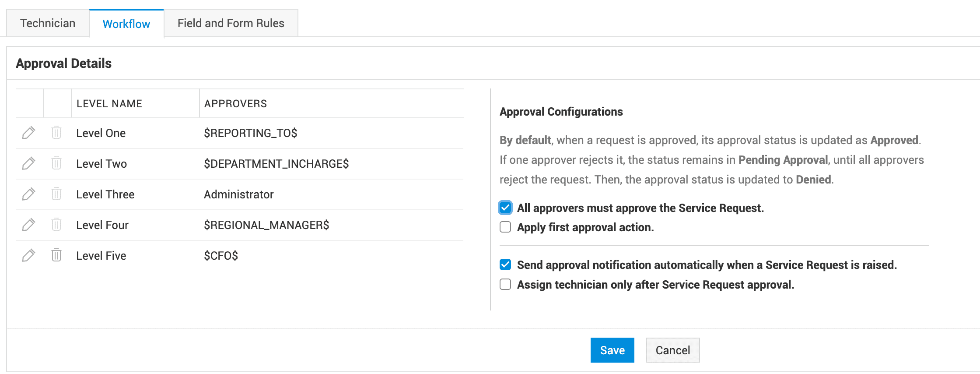Image resolution: width=980 pixels, height=374 pixels.
Task: Click the APPROVERS column header
Action: (x=235, y=104)
